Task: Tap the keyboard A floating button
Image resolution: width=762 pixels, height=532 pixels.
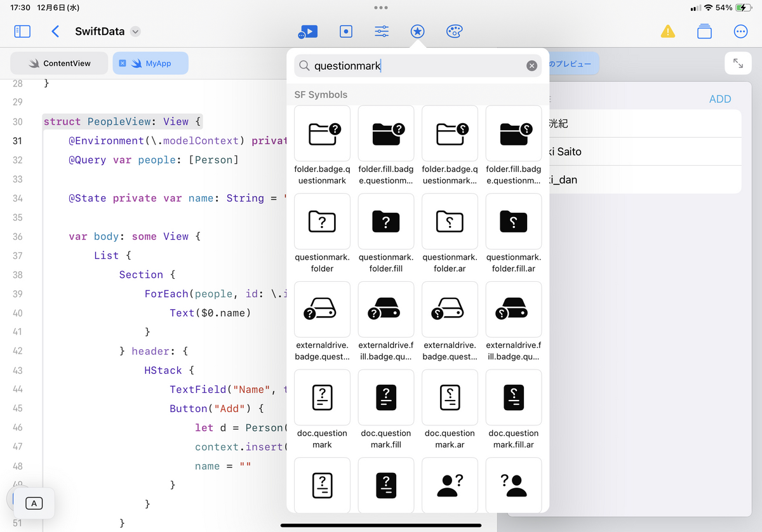Action: (34, 503)
